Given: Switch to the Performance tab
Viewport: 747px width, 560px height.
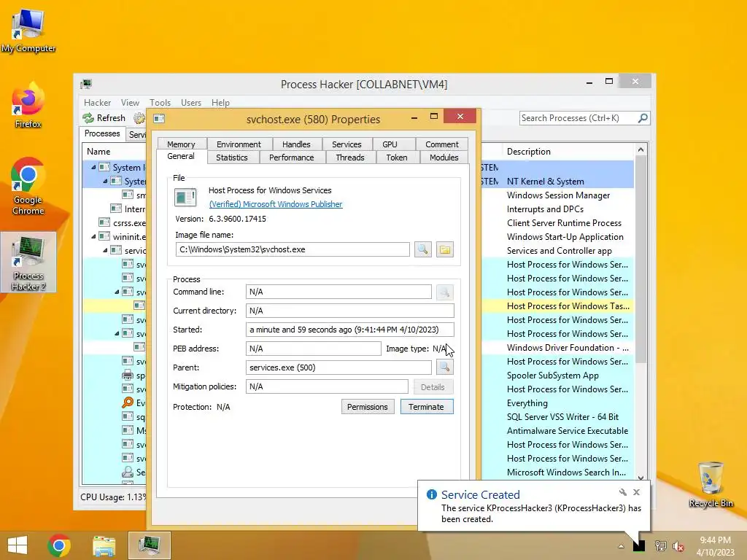Looking at the screenshot, I should pyautogui.click(x=292, y=157).
